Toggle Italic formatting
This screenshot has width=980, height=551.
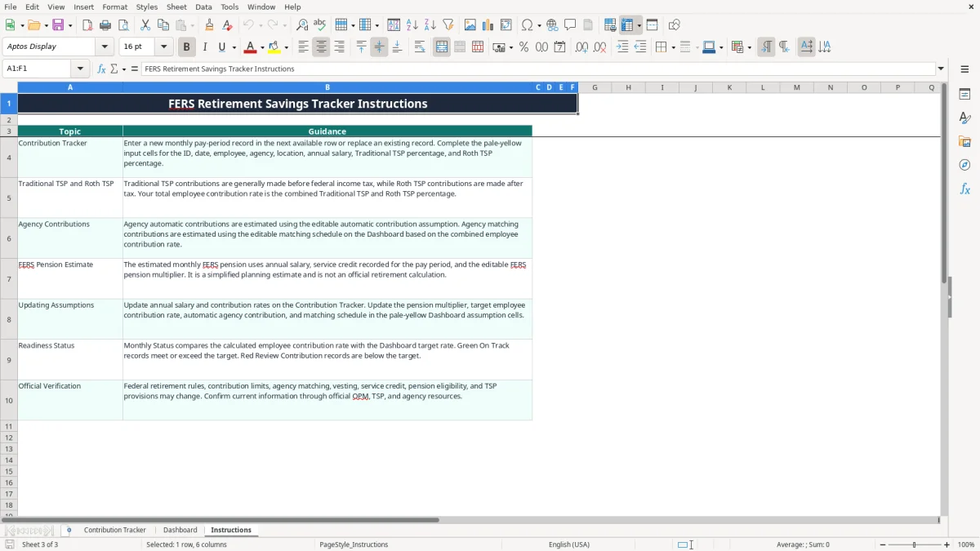point(204,47)
